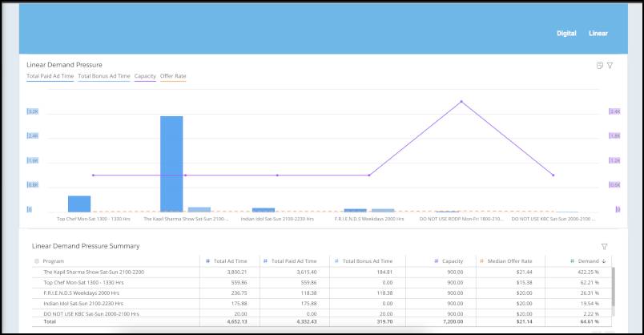
Task: Click the '$21.44' median offer rate cell
Action: tap(524, 272)
